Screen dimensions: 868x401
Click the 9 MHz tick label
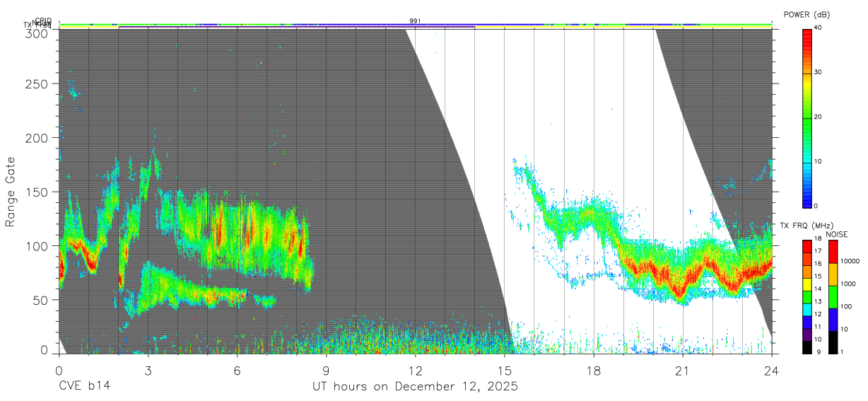pyautogui.click(x=817, y=353)
